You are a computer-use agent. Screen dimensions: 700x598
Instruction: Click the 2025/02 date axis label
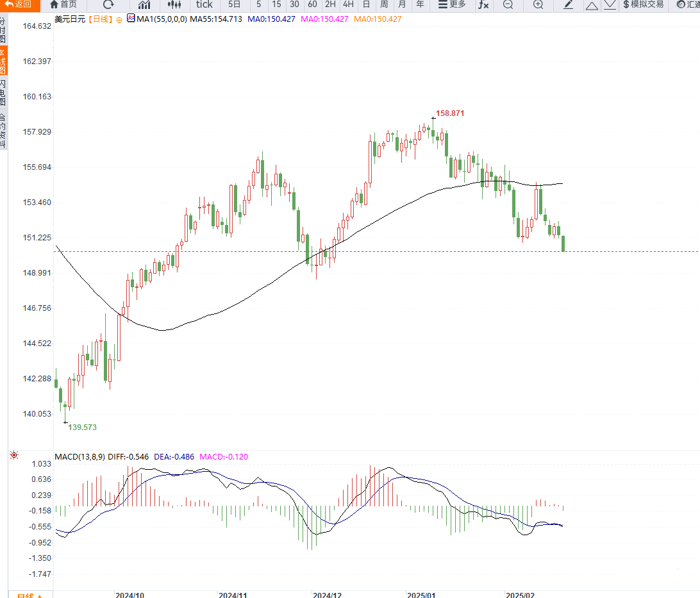pyautogui.click(x=520, y=595)
